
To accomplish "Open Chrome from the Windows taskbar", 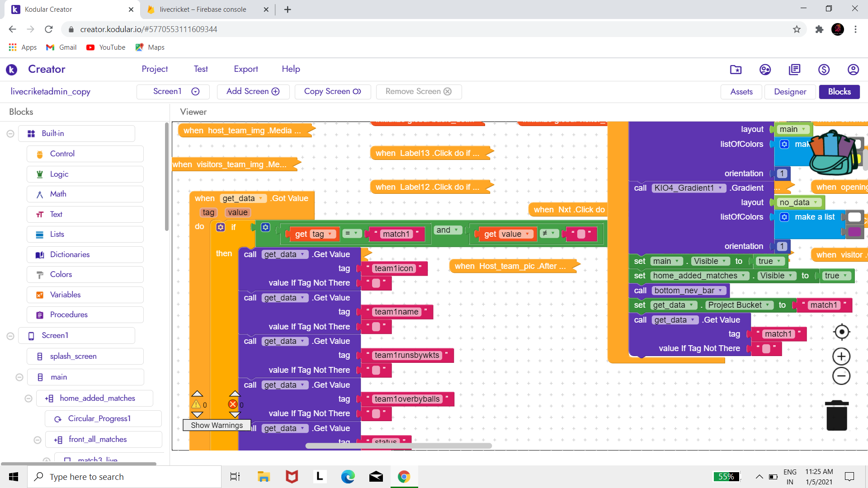I will (404, 477).
